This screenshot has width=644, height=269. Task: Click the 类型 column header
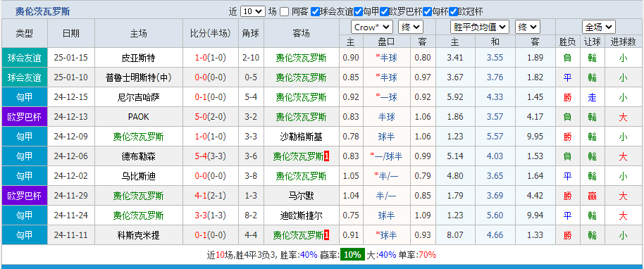pos(25,33)
